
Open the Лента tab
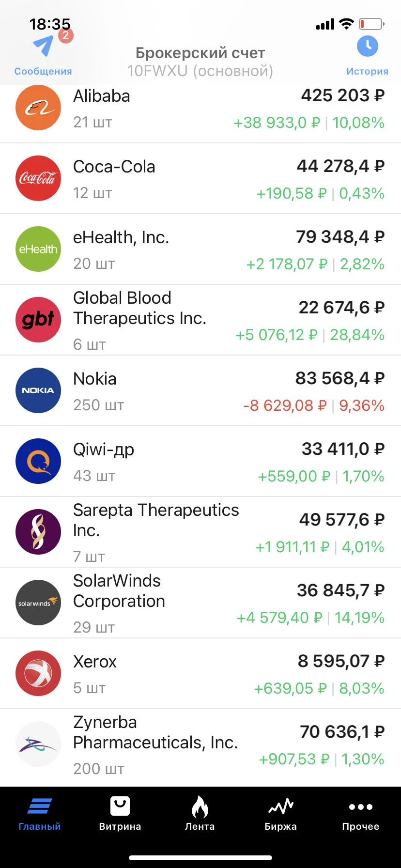pos(200,814)
